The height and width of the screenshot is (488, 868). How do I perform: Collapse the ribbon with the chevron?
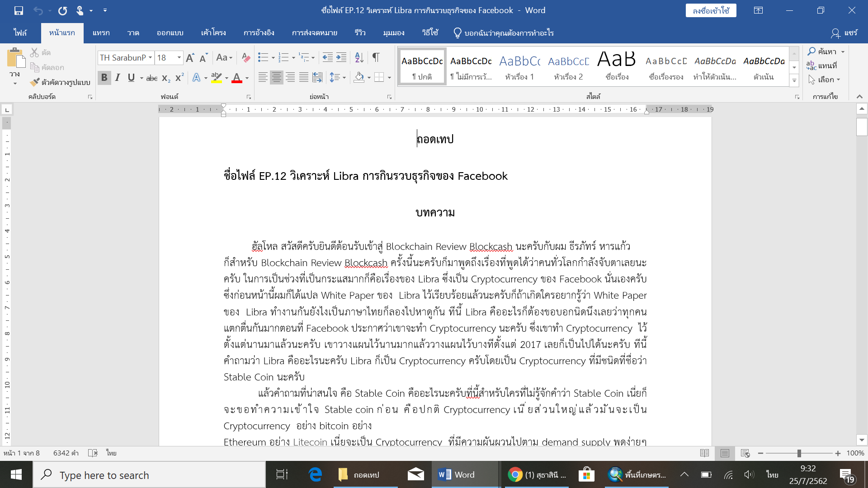859,97
